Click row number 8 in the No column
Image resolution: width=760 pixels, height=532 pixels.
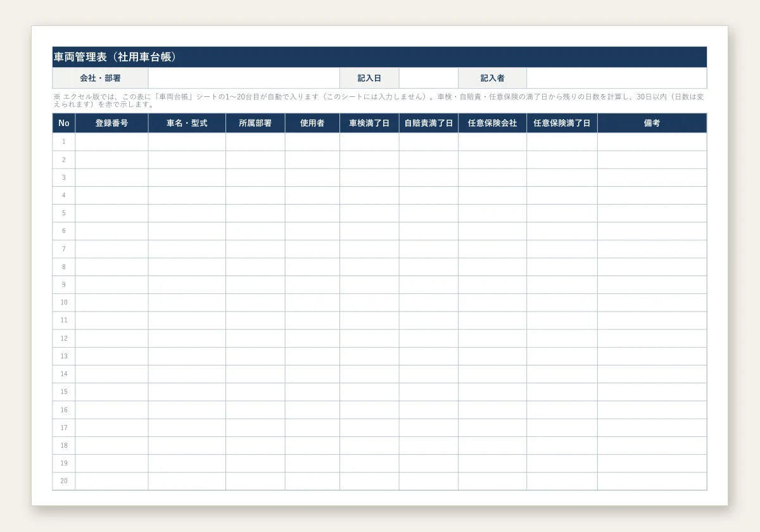coord(64,267)
